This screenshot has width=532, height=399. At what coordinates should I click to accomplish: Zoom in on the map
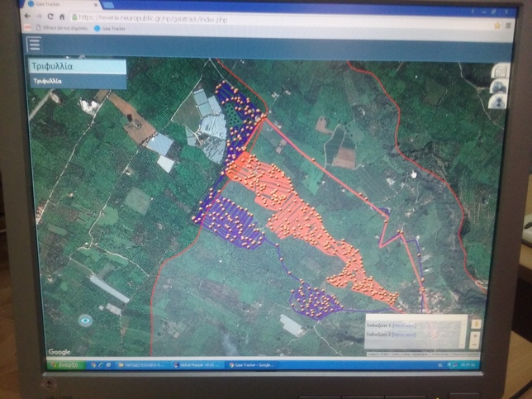click(x=476, y=335)
